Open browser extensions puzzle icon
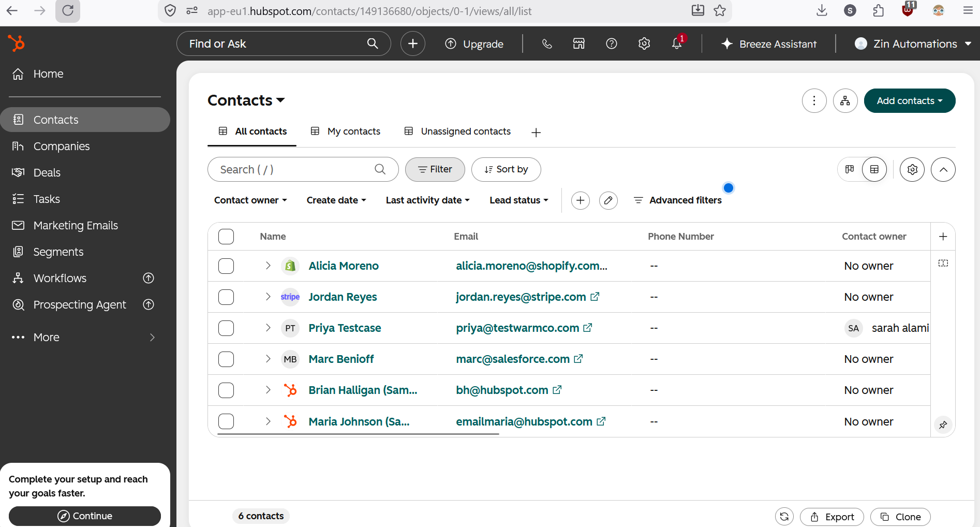980x527 pixels. click(x=878, y=11)
